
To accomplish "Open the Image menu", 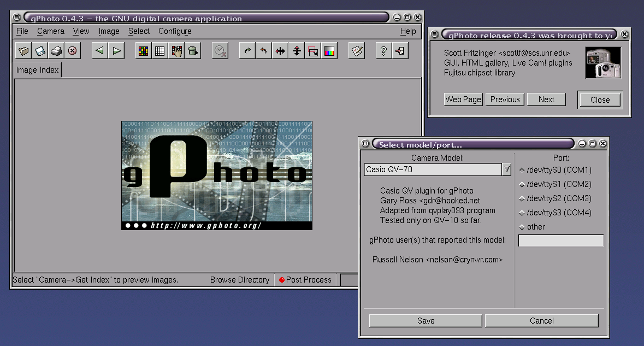I will pos(109,31).
